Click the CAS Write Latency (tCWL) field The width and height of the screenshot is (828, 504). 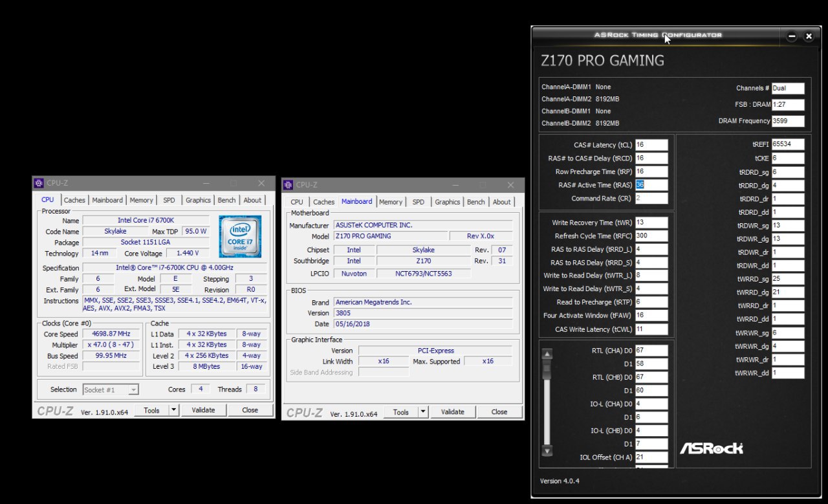(x=651, y=329)
